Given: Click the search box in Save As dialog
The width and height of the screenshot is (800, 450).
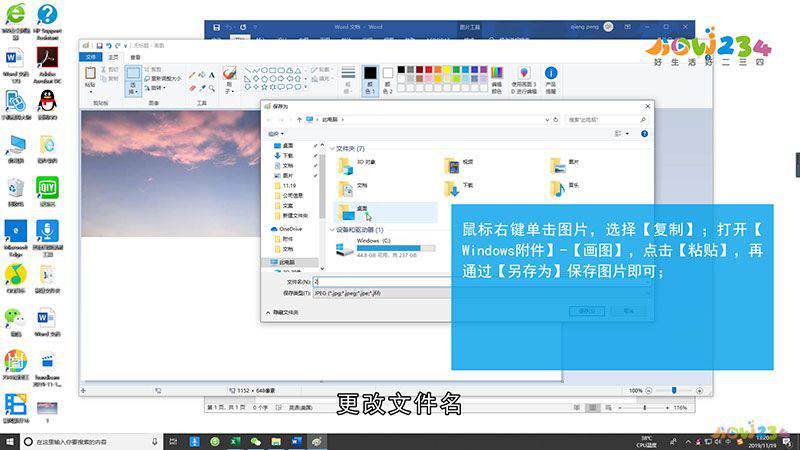Looking at the screenshot, I should point(606,119).
